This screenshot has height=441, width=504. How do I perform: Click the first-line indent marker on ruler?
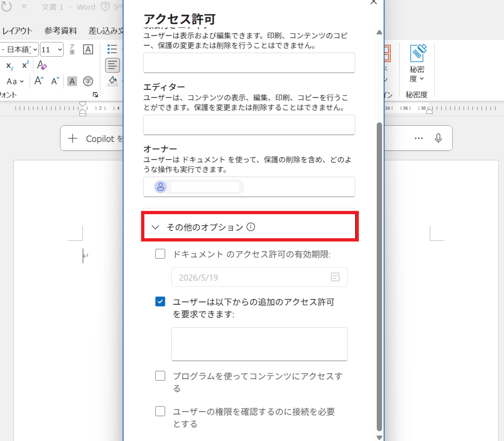coord(83,104)
